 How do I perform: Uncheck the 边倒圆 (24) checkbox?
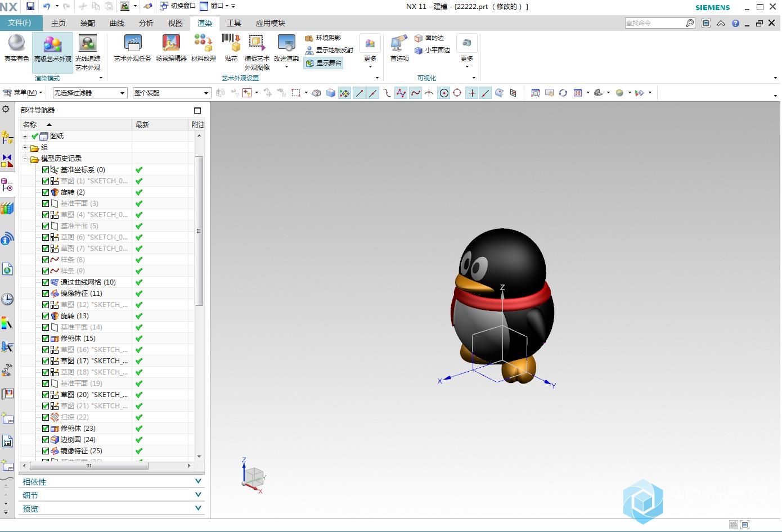[x=46, y=440]
